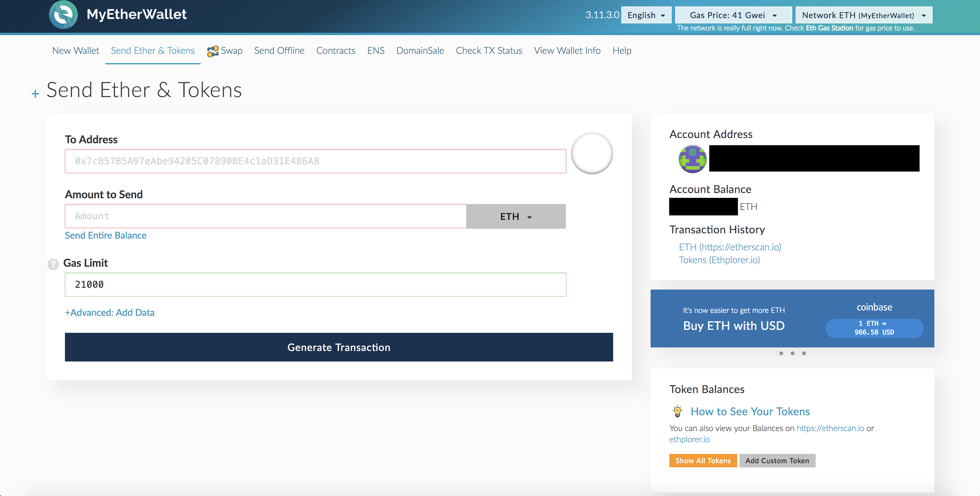The height and width of the screenshot is (496, 980).
Task: Click the account identicon avatar
Action: (692, 159)
